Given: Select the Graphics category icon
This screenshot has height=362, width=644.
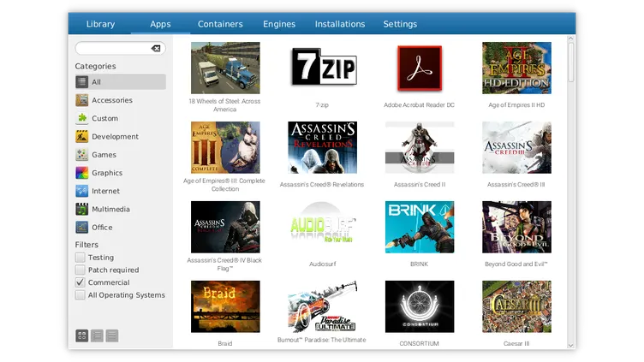Looking at the screenshot, I should tap(81, 172).
